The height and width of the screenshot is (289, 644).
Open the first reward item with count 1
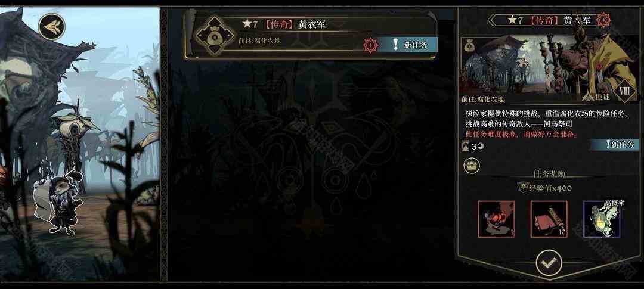(x=496, y=219)
